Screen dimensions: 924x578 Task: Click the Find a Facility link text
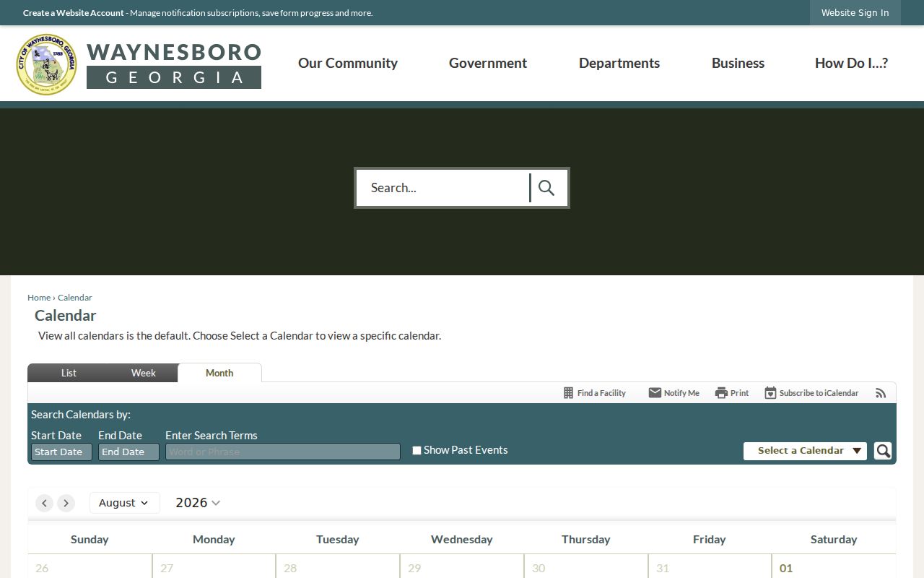[601, 393]
